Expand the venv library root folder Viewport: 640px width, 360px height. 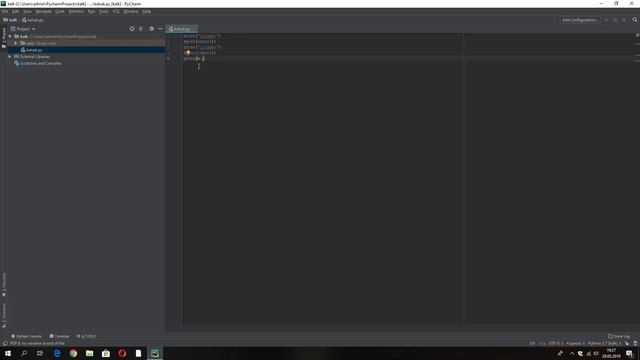coord(16,43)
